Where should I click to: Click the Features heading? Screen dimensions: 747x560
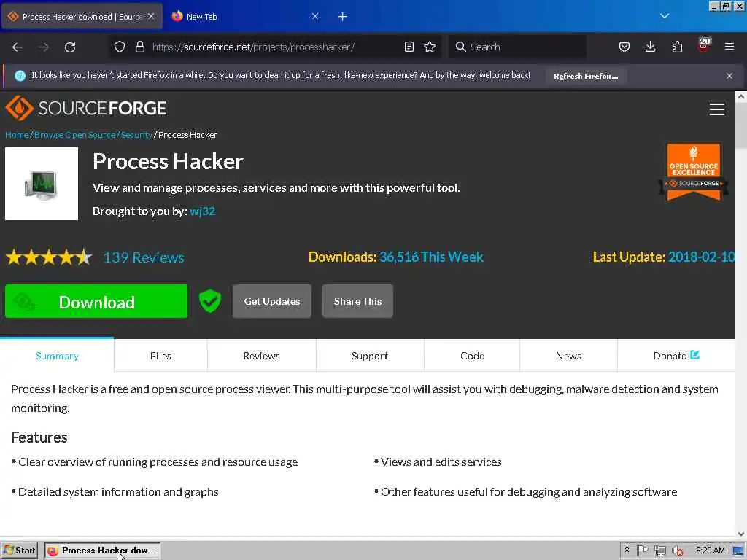pos(39,437)
